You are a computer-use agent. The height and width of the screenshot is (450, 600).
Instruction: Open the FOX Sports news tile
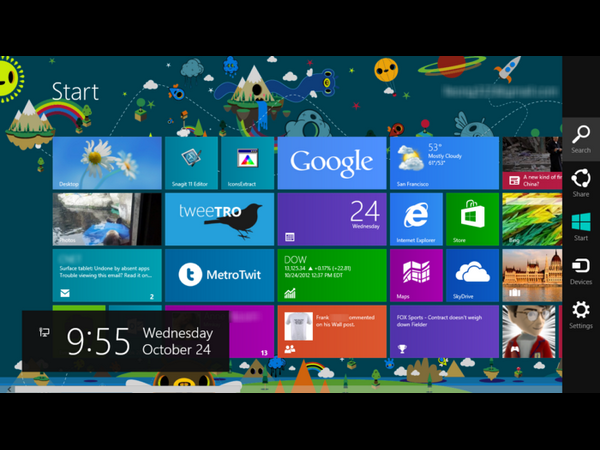pyautogui.click(x=444, y=331)
